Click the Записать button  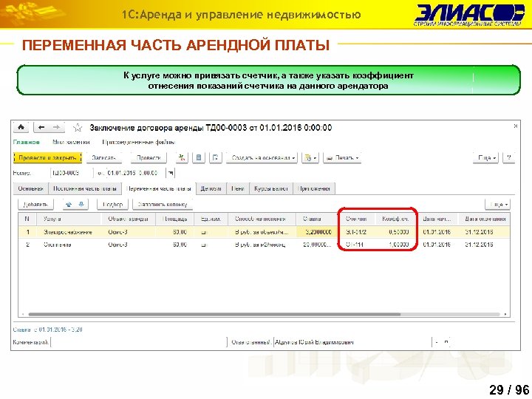[104, 158]
